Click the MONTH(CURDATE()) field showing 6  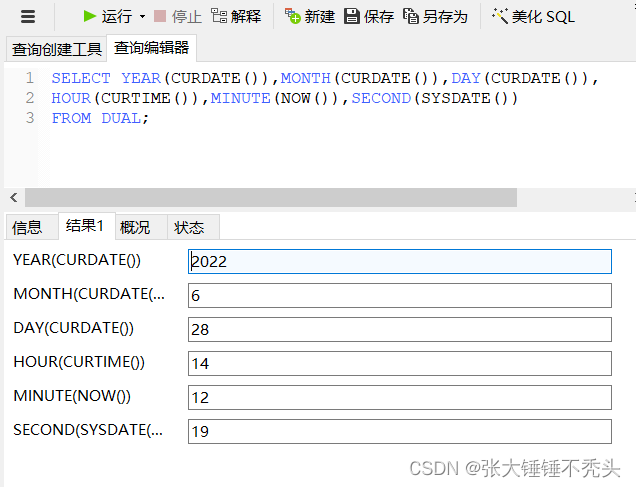point(400,295)
